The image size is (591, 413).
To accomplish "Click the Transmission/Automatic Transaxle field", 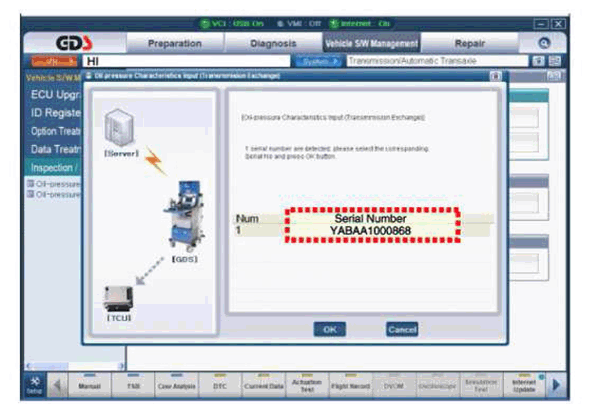I will coord(437,61).
